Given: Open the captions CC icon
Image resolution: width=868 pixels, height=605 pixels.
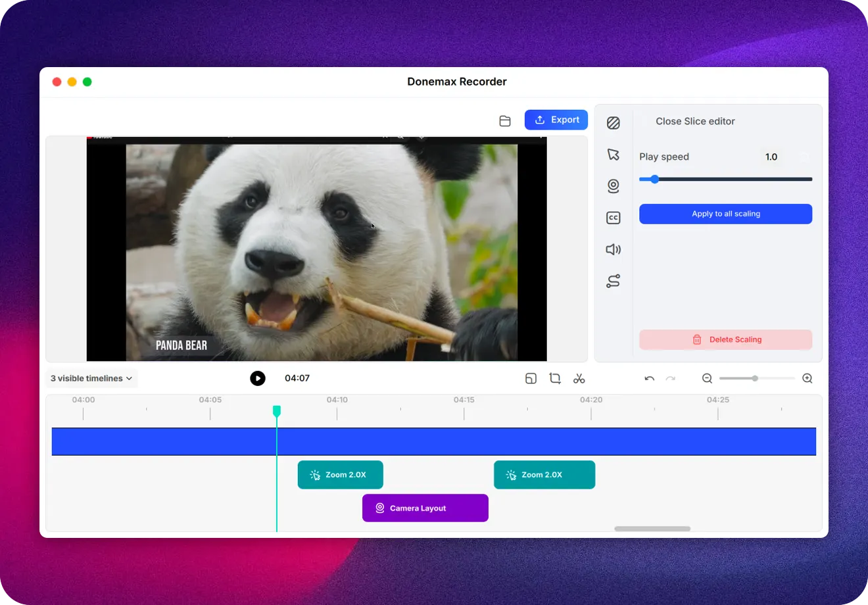Looking at the screenshot, I should [614, 218].
